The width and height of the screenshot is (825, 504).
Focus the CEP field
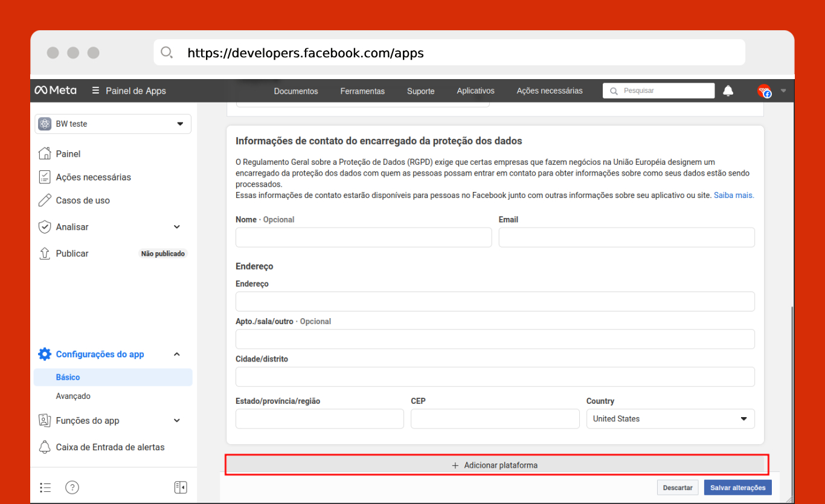pos(495,419)
